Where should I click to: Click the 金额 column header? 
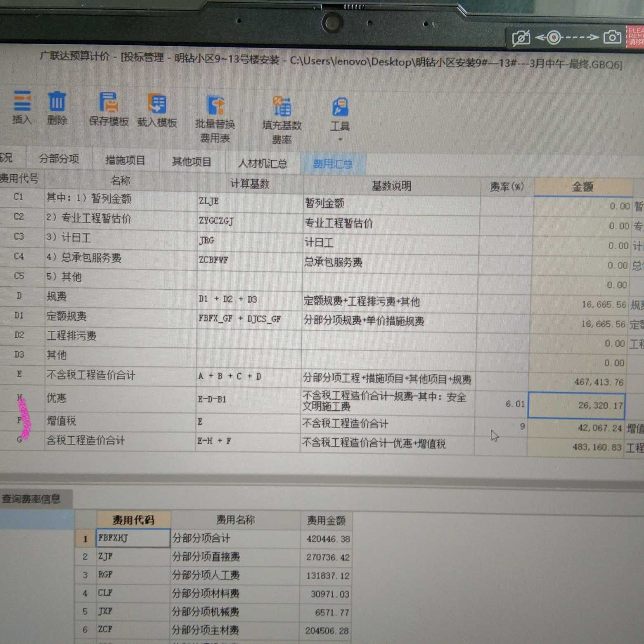[x=582, y=187]
